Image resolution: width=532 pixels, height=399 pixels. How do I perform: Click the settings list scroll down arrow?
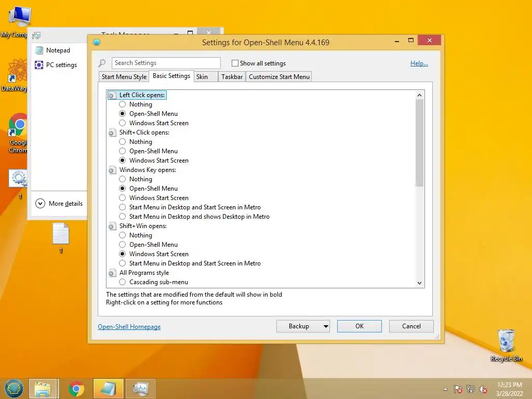point(419,283)
